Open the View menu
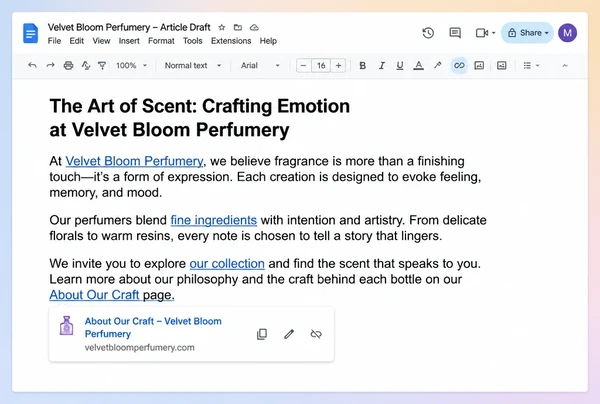The width and height of the screenshot is (600, 404). click(x=101, y=41)
